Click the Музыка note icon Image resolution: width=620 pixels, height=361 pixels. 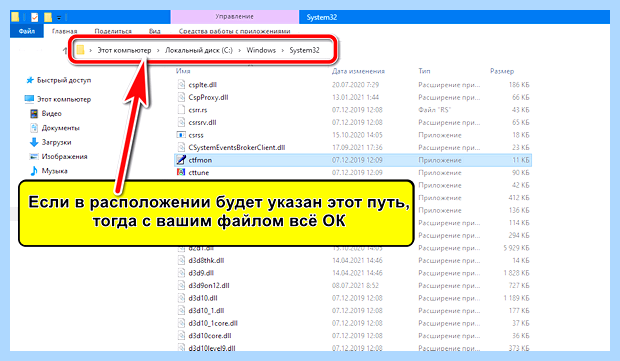click(34, 171)
